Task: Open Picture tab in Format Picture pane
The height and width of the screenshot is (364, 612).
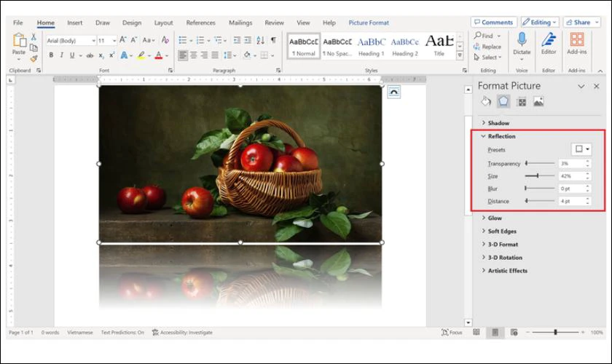Action: (x=538, y=102)
